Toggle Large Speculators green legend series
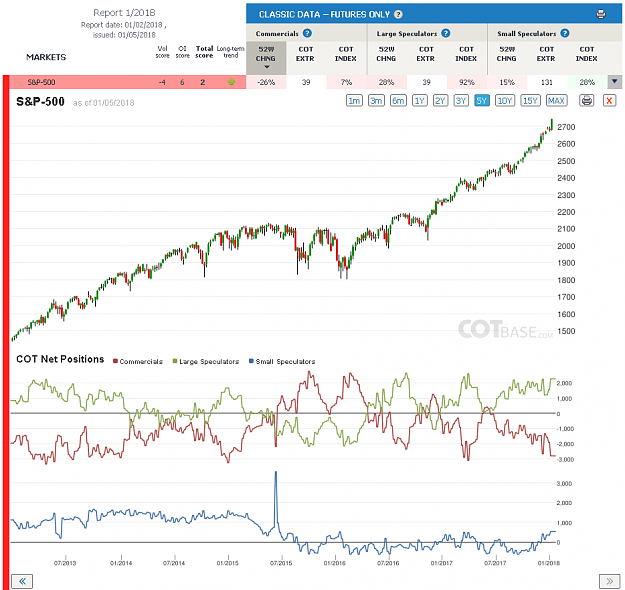This screenshot has height=590, width=625. [206, 361]
